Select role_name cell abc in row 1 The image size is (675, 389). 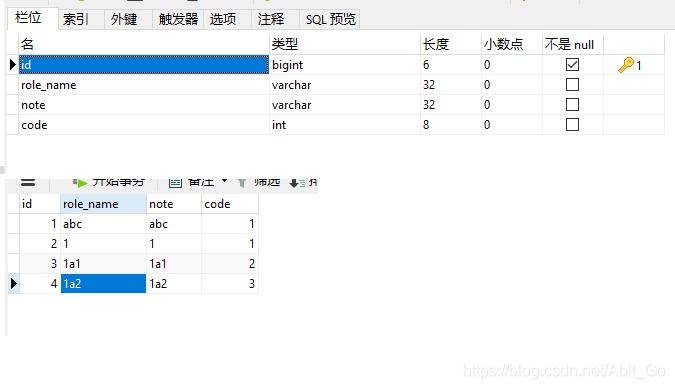(103, 224)
